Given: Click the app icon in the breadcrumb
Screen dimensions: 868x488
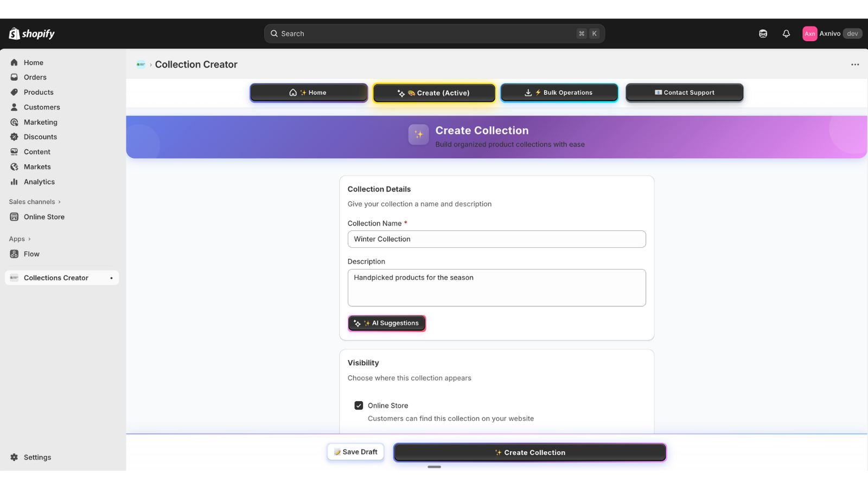Looking at the screenshot, I should click(x=141, y=65).
